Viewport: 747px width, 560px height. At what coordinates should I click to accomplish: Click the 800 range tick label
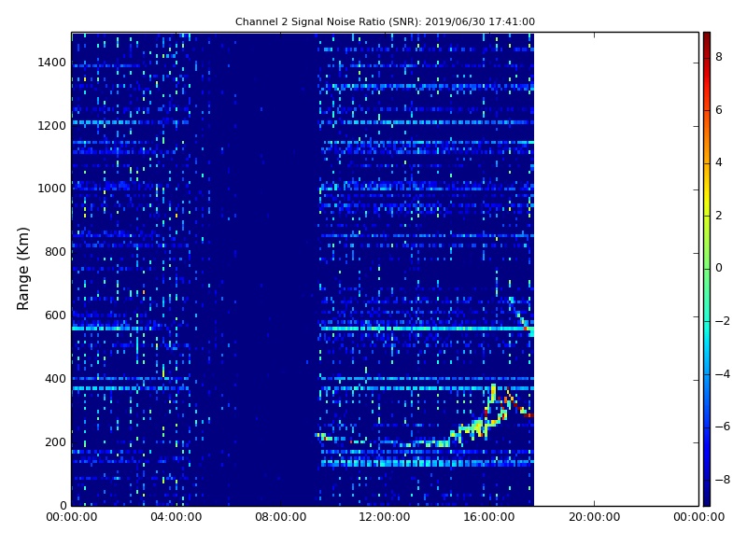coord(55,252)
